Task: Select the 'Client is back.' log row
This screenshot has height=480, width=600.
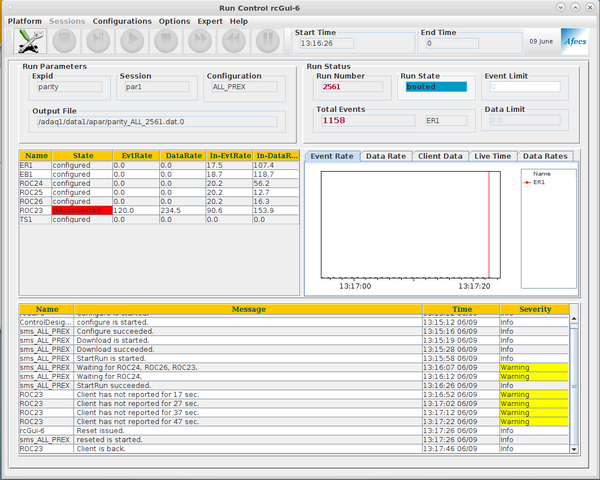Action: coord(294,449)
